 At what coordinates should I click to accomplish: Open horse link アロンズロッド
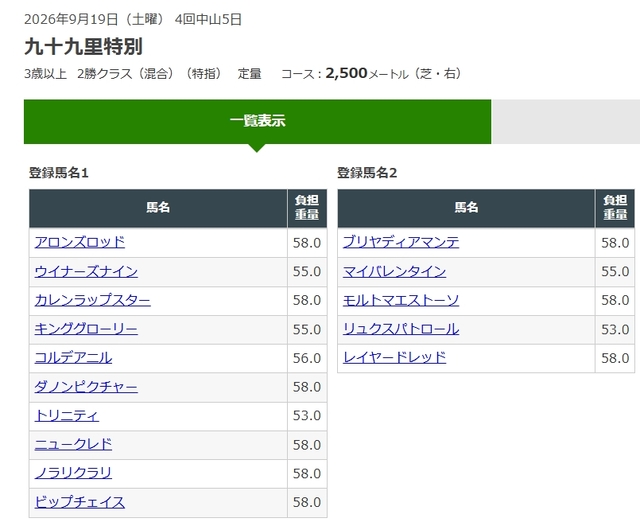point(80,242)
